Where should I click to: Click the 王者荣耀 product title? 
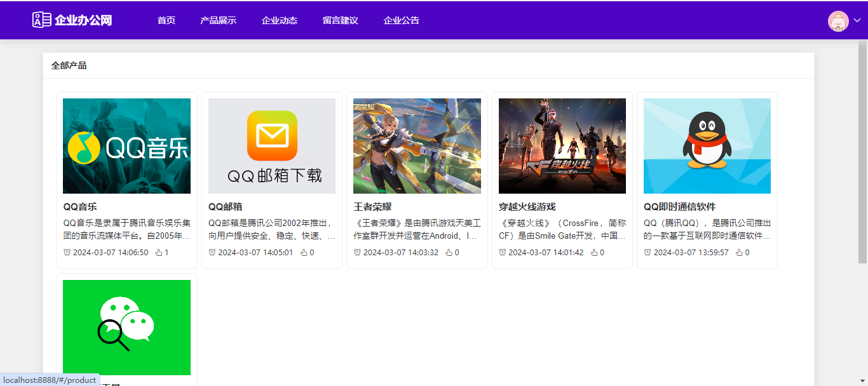point(372,207)
